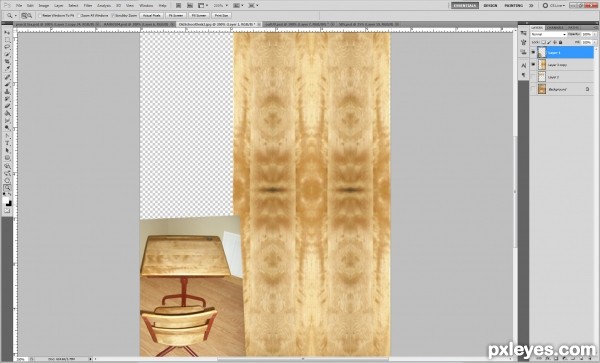Select the Move tool
The height and width of the screenshot is (363, 600).
tap(7, 33)
